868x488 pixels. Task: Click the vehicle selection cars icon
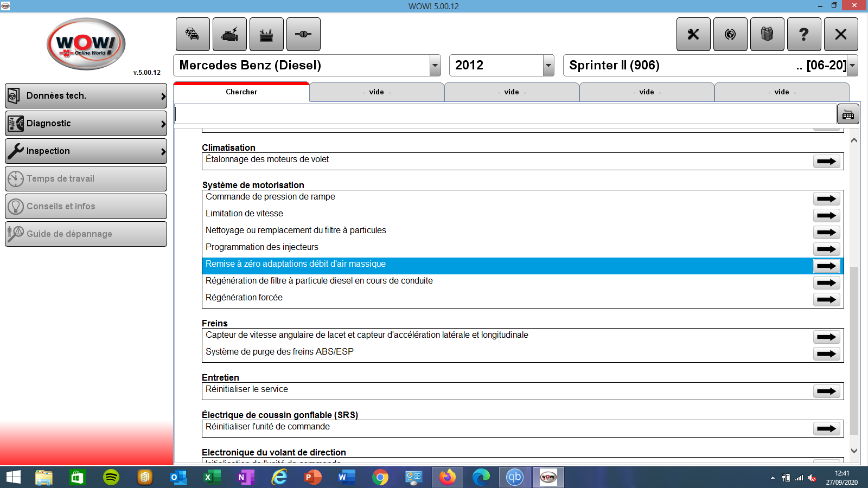(x=193, y=34)
